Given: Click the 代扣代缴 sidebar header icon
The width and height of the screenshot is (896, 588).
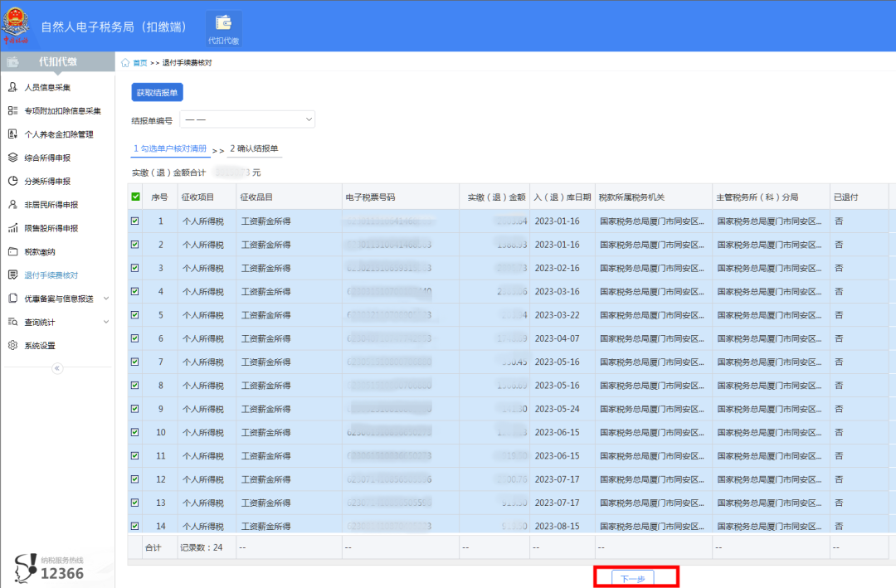Looking at the screenshot, I should click(x=12, y=61).
